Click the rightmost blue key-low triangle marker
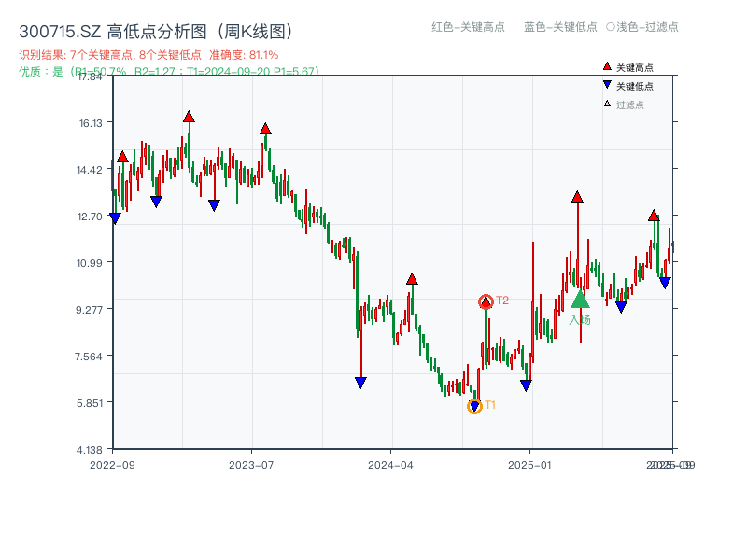The height and width of the screenshot is (560, 747). 664,280
